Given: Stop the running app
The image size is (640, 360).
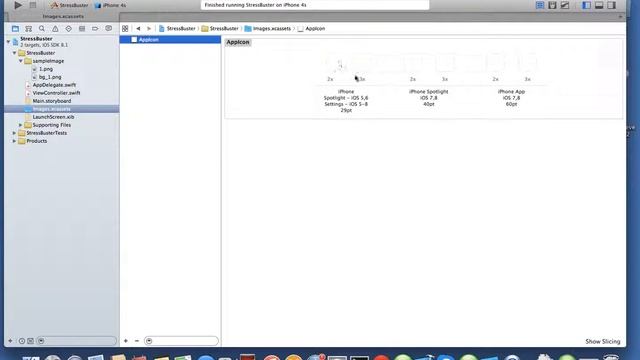Looking at the screenshot, I should (33, 5).
